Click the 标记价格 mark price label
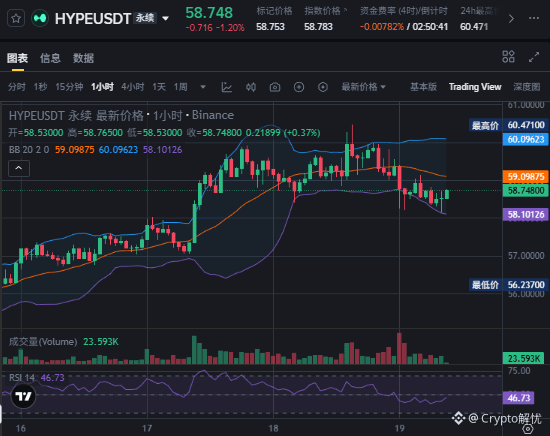Image resolution: width=550 pixels, height=436 pixels. pos(274,11)
